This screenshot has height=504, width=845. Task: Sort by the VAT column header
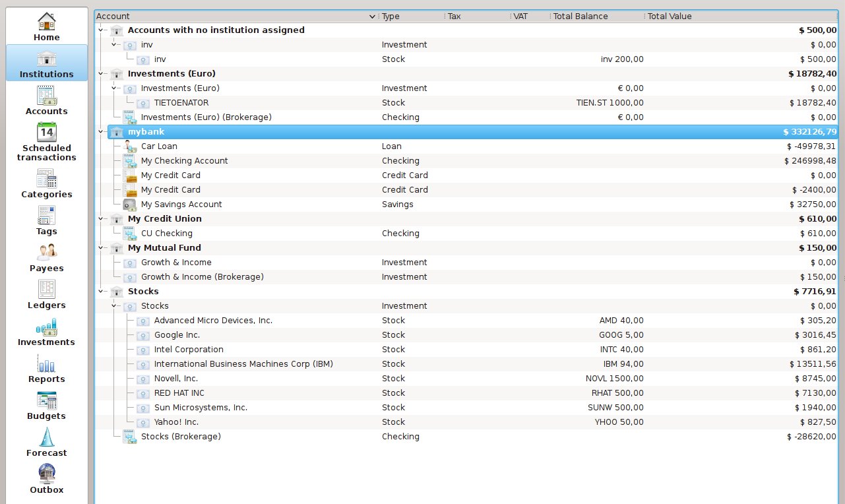coord(530,16)
